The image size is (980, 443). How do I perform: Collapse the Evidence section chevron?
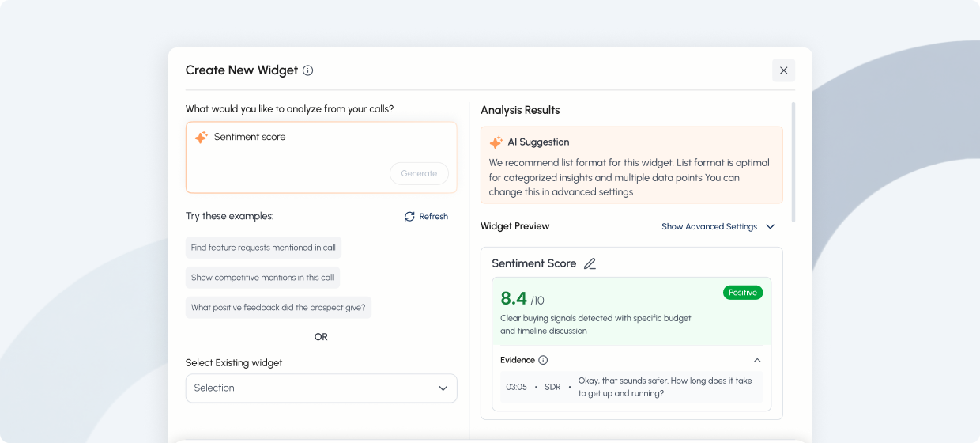click(x=757, y=360)
